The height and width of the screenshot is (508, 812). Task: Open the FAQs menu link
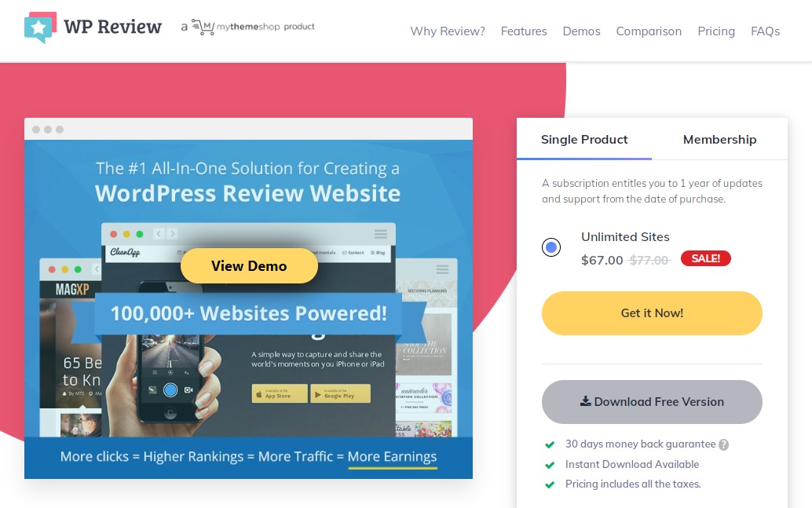tap(766, 31)
